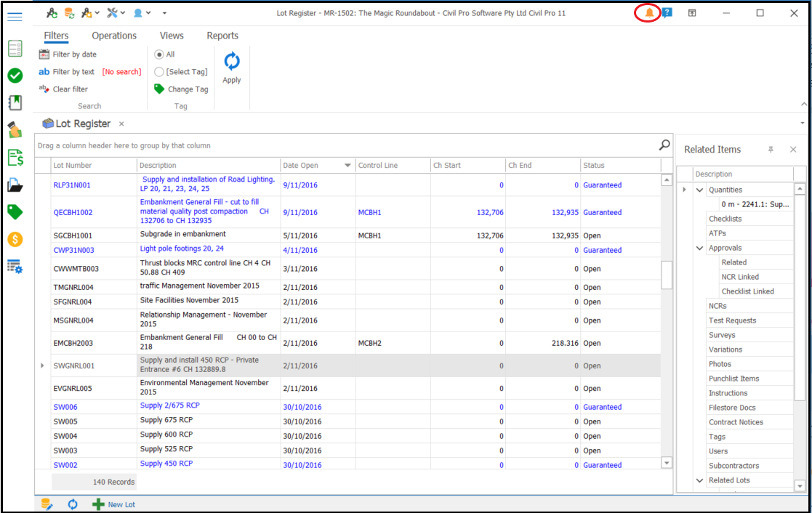Open the Date Open column filter dropdown

click(347, 166)
